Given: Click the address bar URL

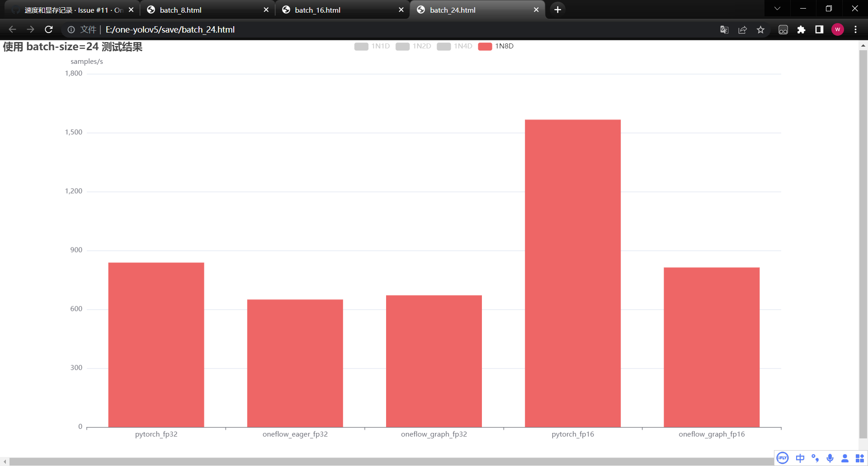Looking at the screenshot, I should 170,29.
